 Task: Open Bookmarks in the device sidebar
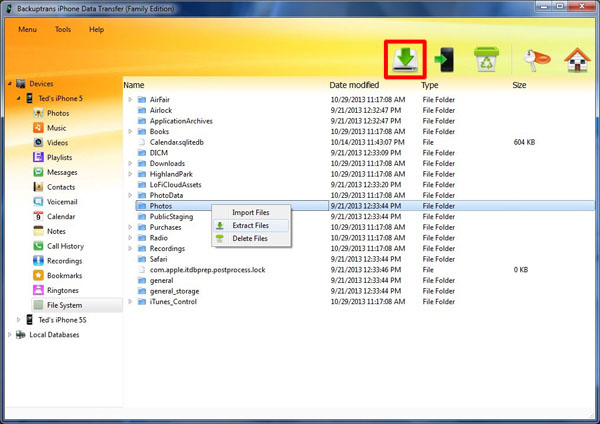click(x=64, y=276)
